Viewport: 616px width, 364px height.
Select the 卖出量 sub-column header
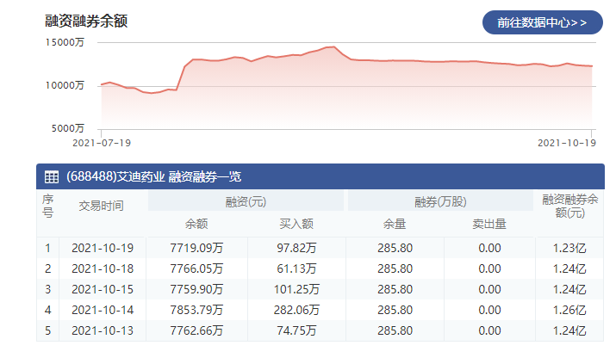point(488,224)
